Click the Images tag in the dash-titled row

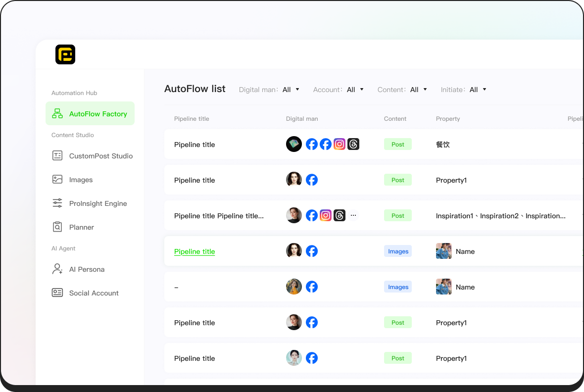point(398,287)
